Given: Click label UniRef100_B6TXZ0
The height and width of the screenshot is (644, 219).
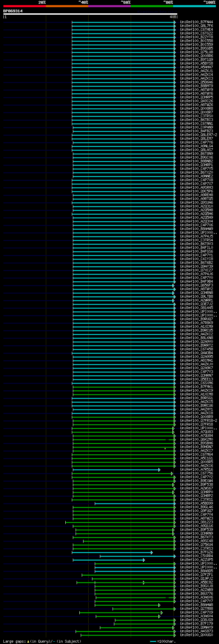Looking at the screenshot, I should coord(196,173).
